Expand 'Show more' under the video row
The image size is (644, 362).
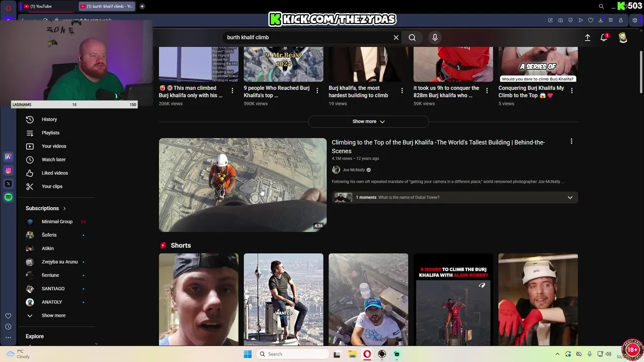(368, 122)
